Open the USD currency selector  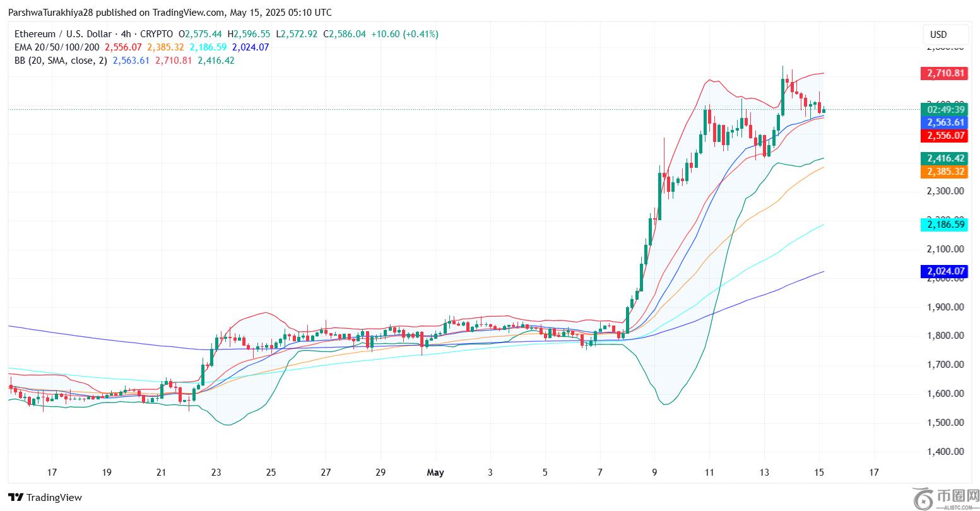939,35
